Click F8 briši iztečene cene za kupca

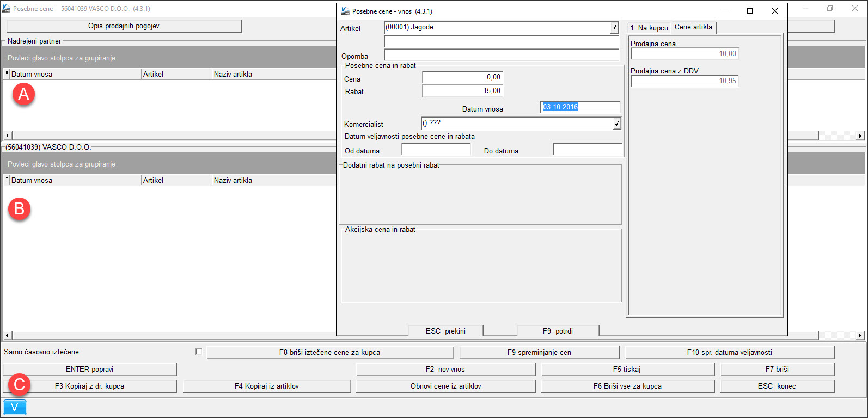click(329, 352)
